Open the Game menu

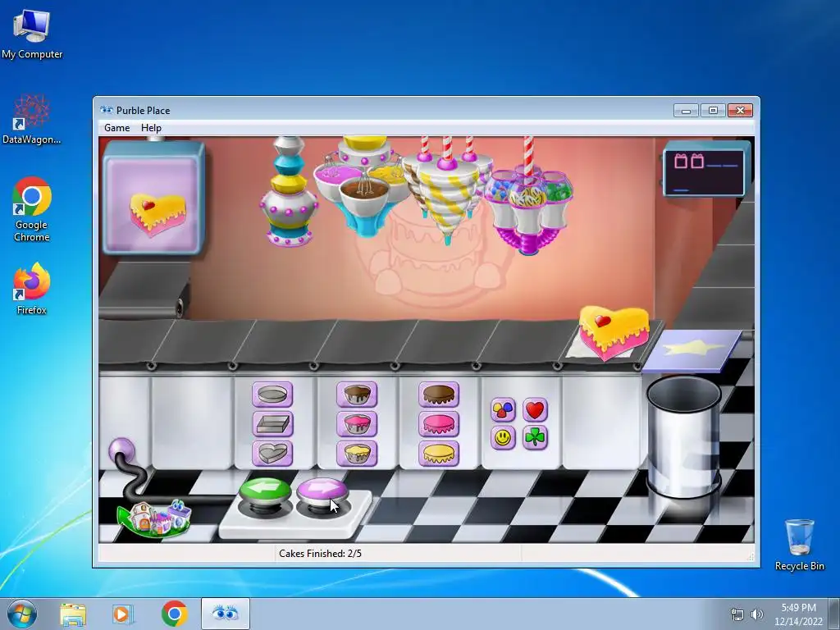pos(116,128)
